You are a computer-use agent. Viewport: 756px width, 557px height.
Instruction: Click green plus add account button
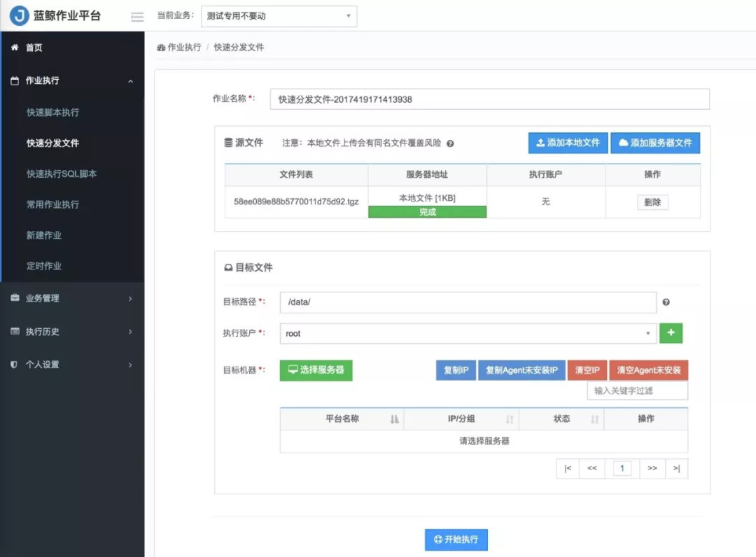(671, 333)
